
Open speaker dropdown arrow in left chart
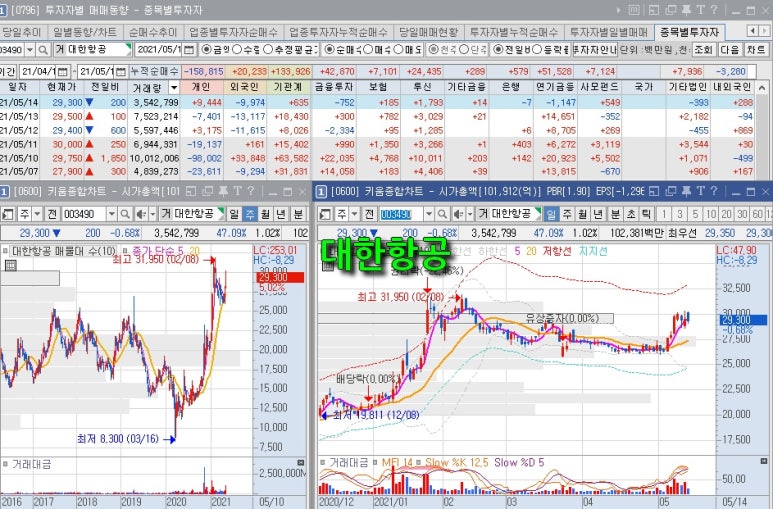point(152,214)
